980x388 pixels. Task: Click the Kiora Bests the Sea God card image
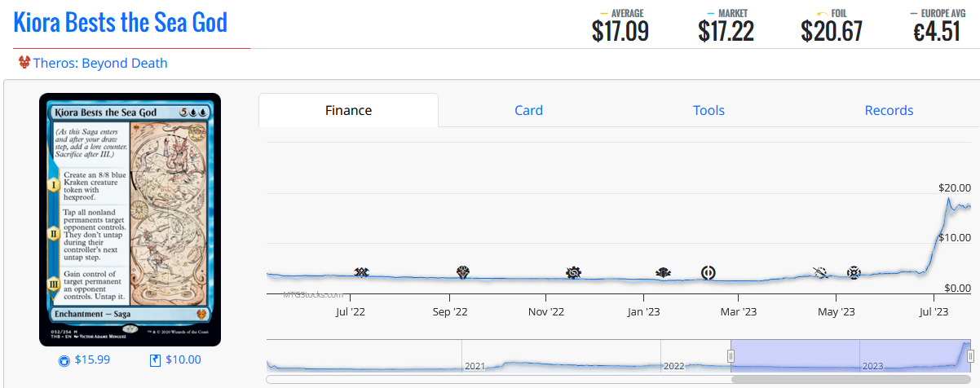click(130, 220)
